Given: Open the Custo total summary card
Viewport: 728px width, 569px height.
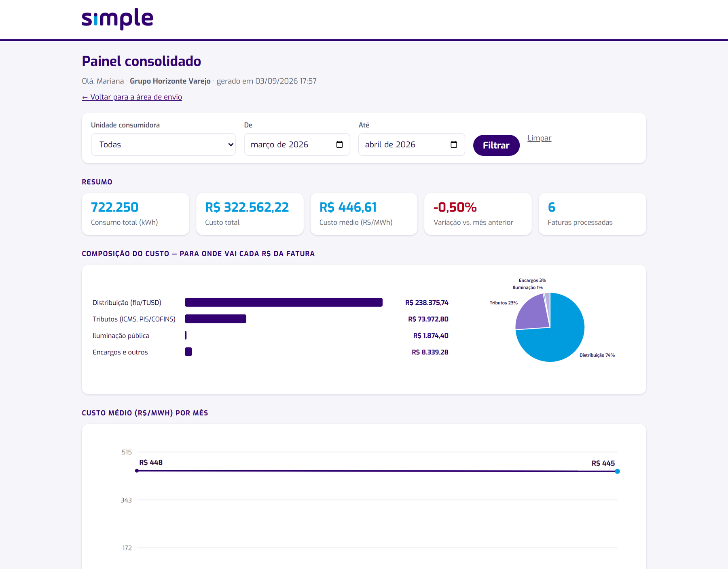Looking at the screenshot, I should [x=250, y=214].
